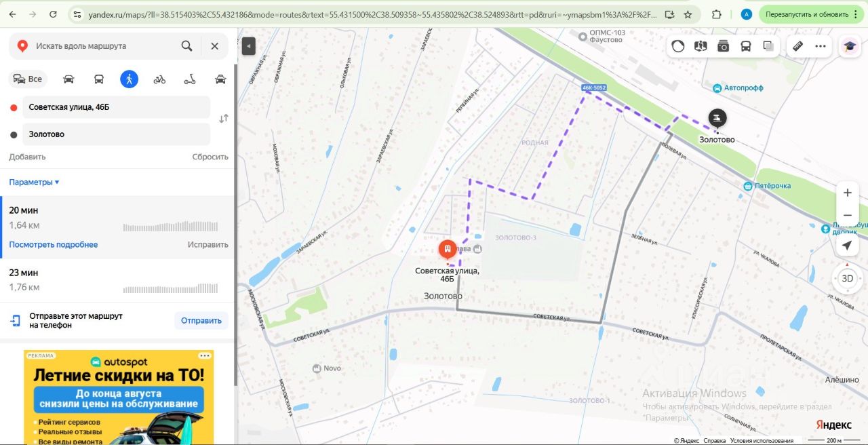Screen dimensions: 868x445
Task: Open the Chrome profile avatar
Action: (746, 14)
